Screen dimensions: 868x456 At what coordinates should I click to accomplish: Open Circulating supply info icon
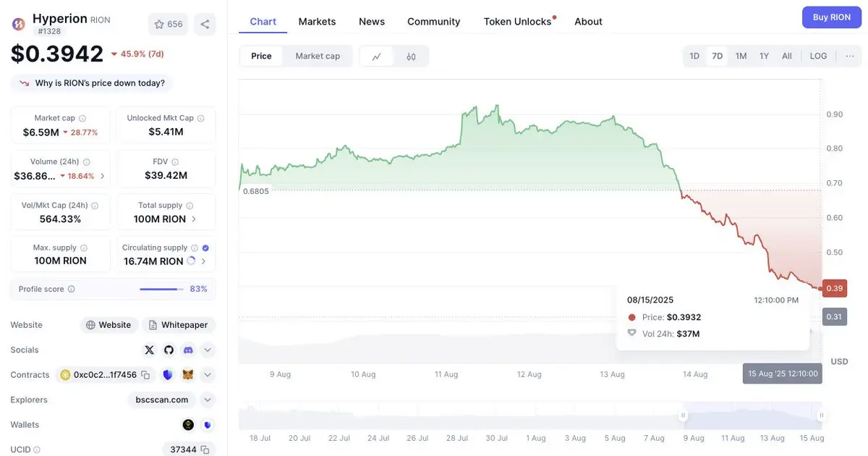tap(195, 248)
